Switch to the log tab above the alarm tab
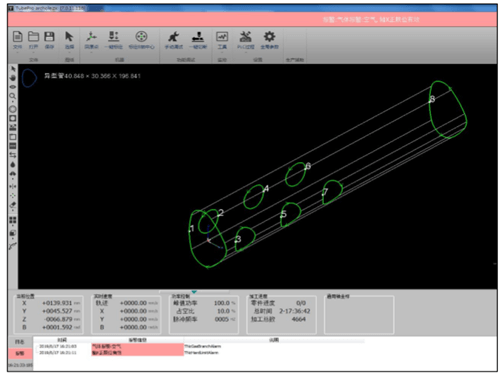 tap(20, 342)
